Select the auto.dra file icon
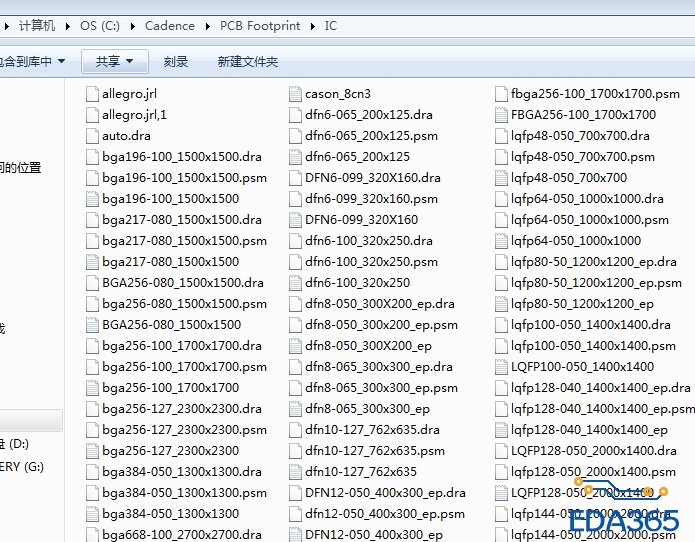The image size is (695, 542). pos(92,136)
